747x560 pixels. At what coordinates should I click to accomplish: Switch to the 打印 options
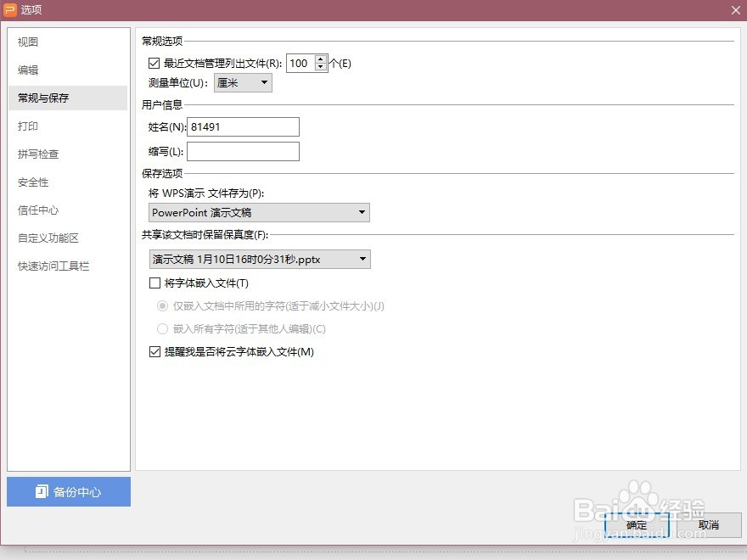pyautogui.click(x=68, y=126)
